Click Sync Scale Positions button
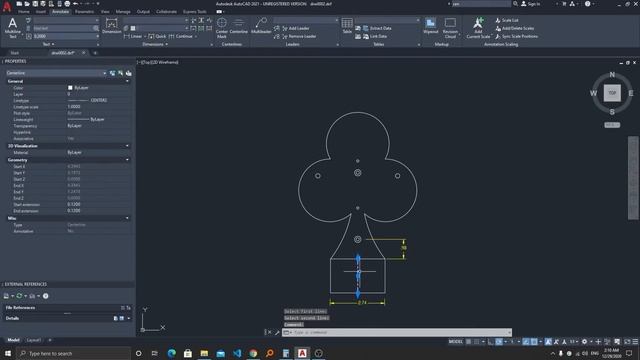This screenshot has width=640, height=360. coord(516,36)
